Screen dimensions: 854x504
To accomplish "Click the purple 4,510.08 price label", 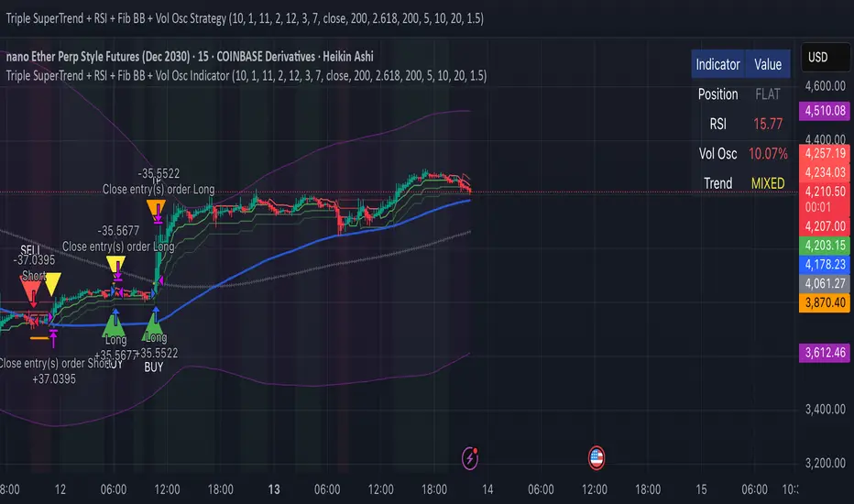I will pyautogui.click(x=825, y=111).
